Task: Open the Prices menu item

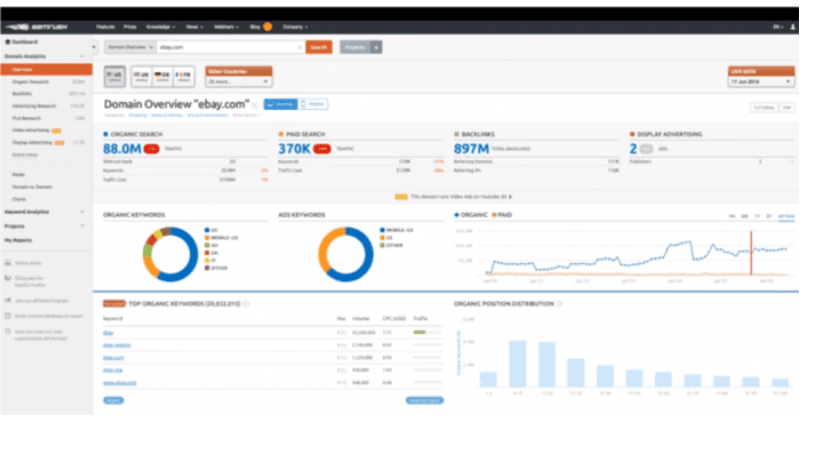Action: coord(130,27)
